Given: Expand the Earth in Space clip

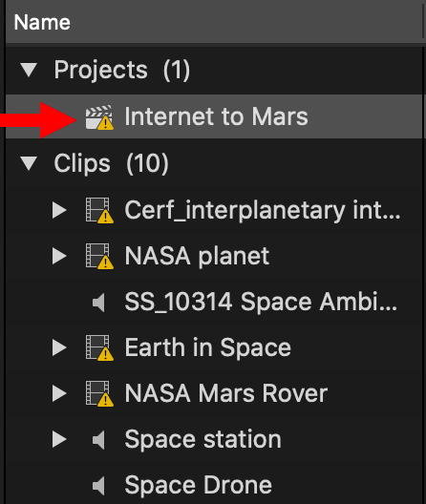Looking at the screenshot, I should coord(59,348).
